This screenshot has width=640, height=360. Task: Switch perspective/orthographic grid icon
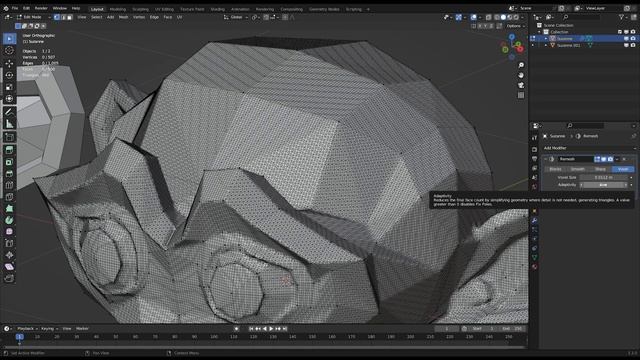(x=521, y=95)
